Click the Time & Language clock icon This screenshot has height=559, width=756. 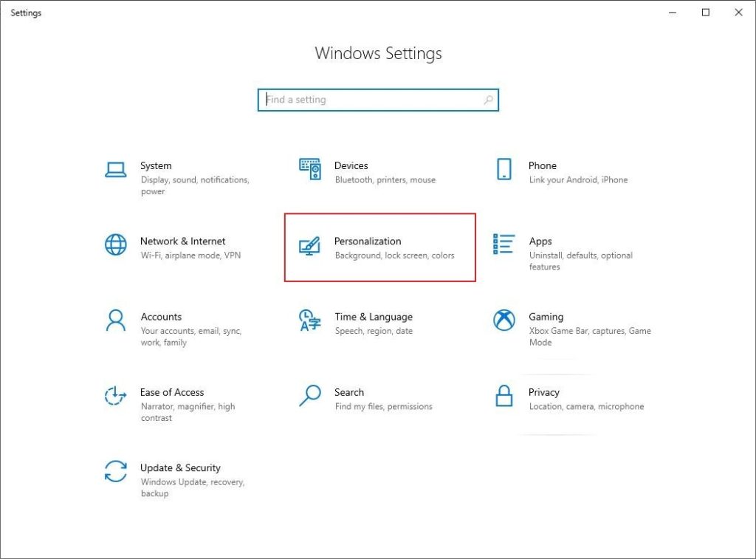click(x=309, y=320)
